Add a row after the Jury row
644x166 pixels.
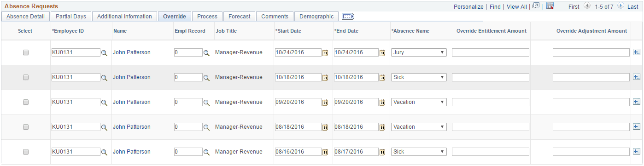pyautogui.click(x=637, y=52)
